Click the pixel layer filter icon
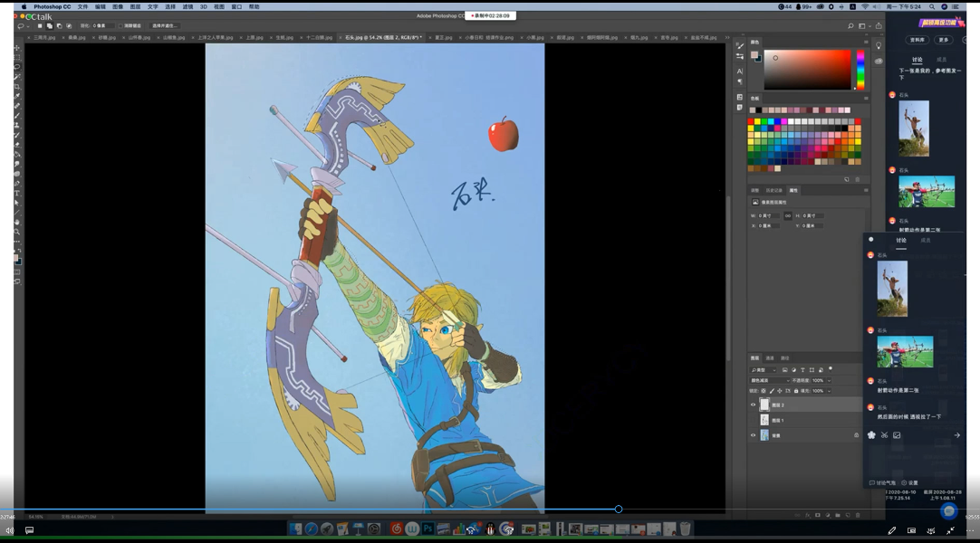The width and height of the screenshot is (980, 543). point(785,370)
